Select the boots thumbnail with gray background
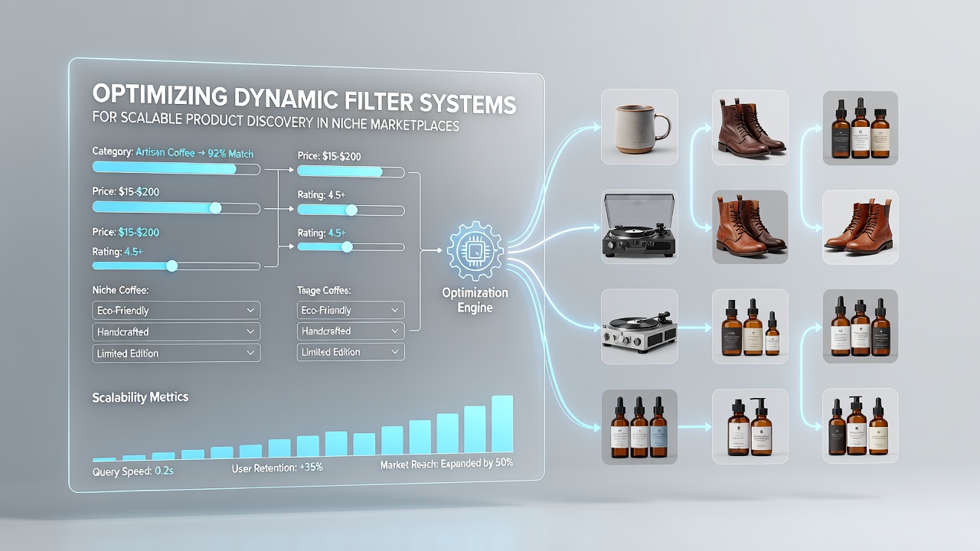Image resolution: width=980 pixels, height=551 pixels. tap(750, 227)
